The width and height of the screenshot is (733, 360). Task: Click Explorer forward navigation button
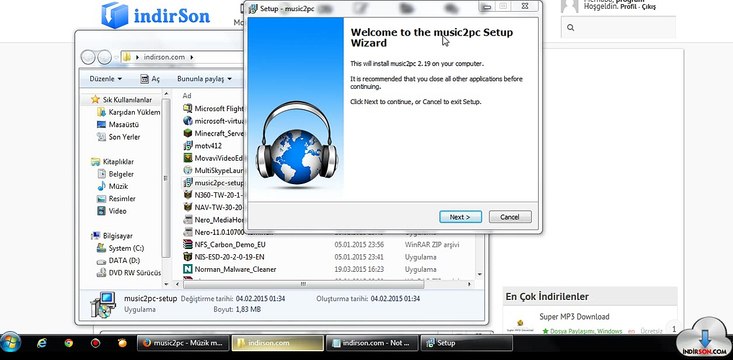[x=104, y=57]
